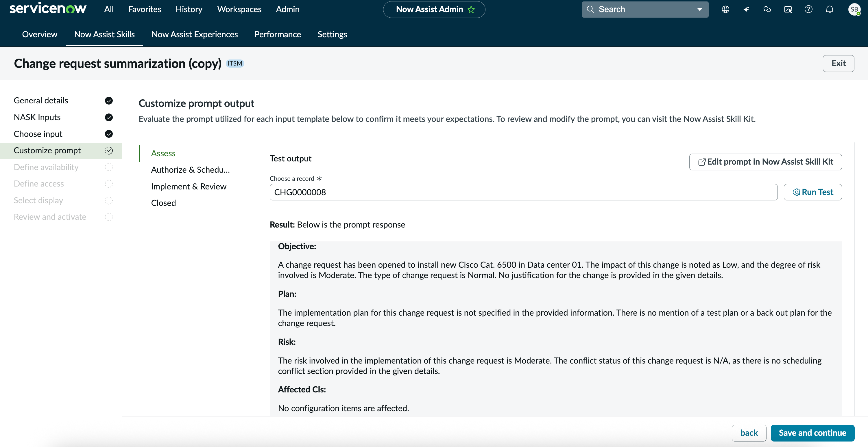Click Save and continue
The width and height of the screenshot is (868, 447).
pyautogui.click(x=812, y=433)
